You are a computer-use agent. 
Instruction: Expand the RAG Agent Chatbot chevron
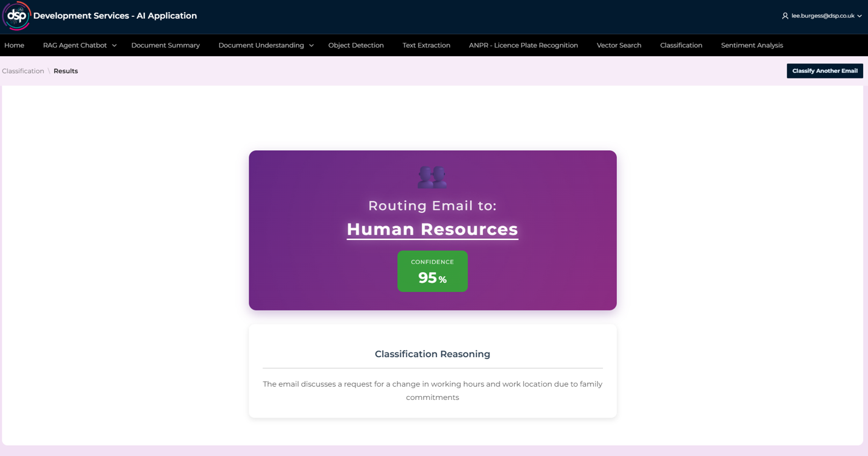point(114,46)
